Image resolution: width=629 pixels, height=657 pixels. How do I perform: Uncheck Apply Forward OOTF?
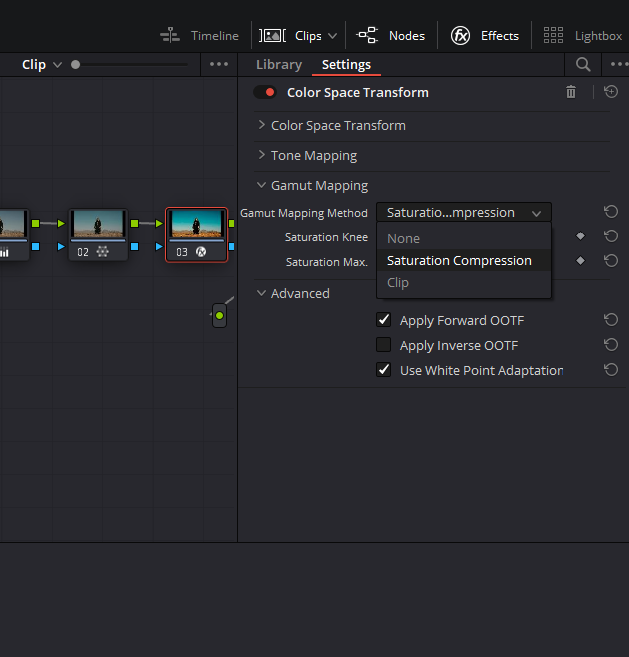[x=383, y=320]
